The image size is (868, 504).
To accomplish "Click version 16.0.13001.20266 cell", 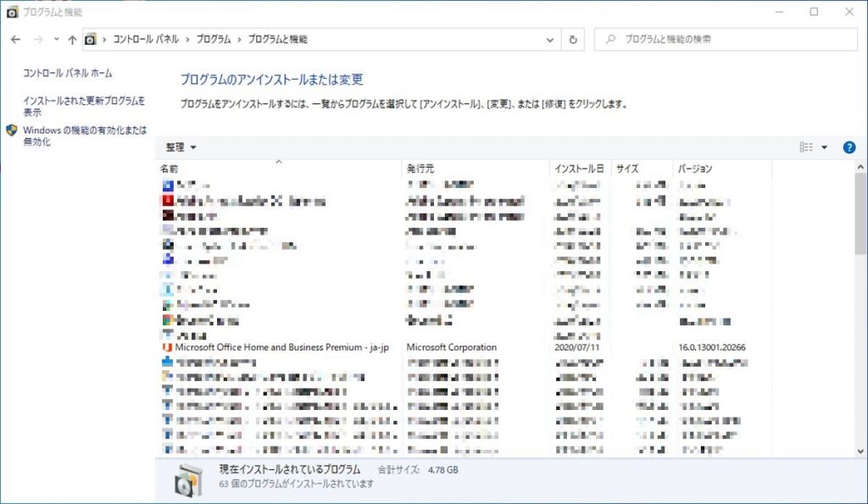I will click(712, 347).
